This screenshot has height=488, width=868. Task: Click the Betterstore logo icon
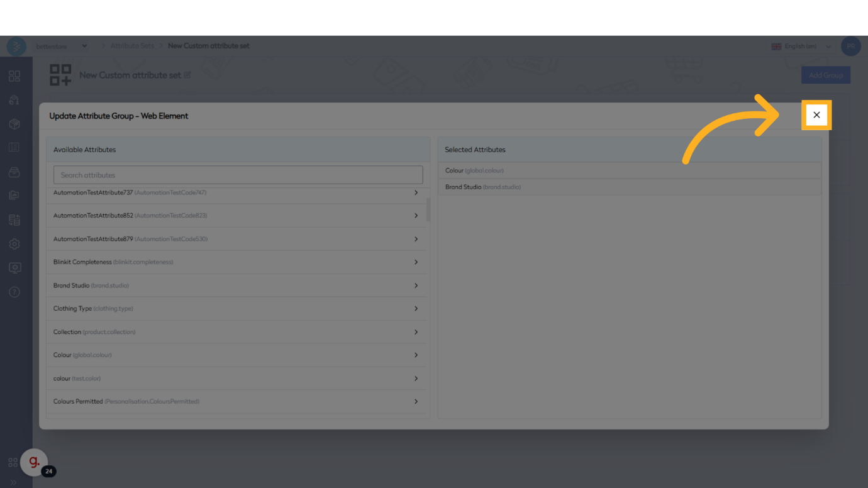tap(16, 46)
